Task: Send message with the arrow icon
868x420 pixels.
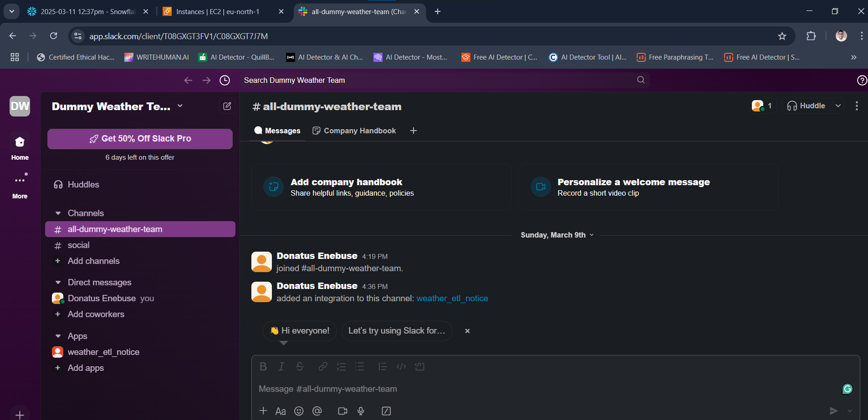Action: 833,411
